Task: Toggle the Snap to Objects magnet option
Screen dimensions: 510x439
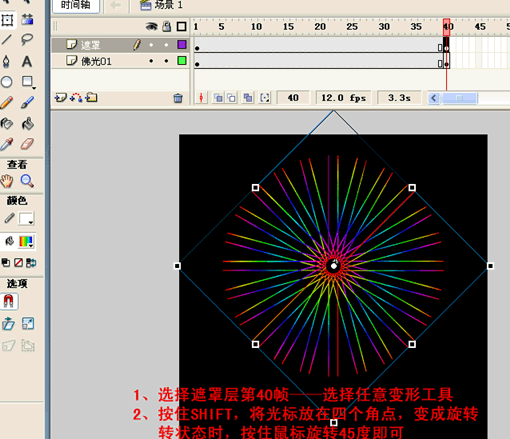Action: point(9,301)
